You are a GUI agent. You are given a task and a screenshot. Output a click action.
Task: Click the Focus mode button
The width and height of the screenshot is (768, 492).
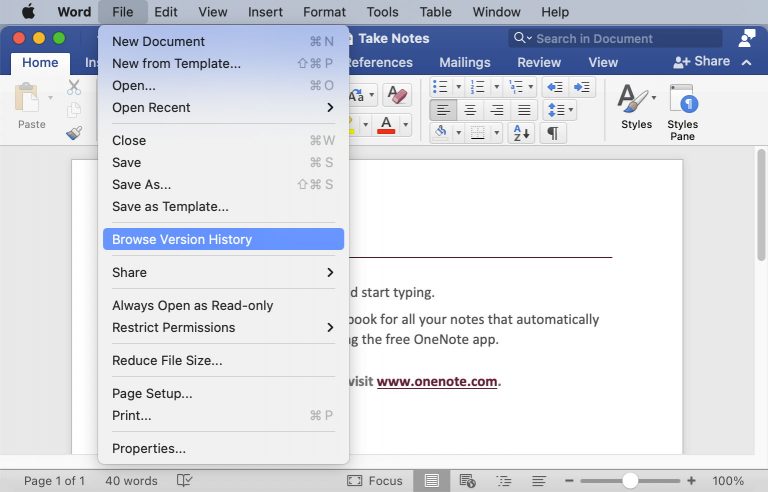[x=375, y=481]
